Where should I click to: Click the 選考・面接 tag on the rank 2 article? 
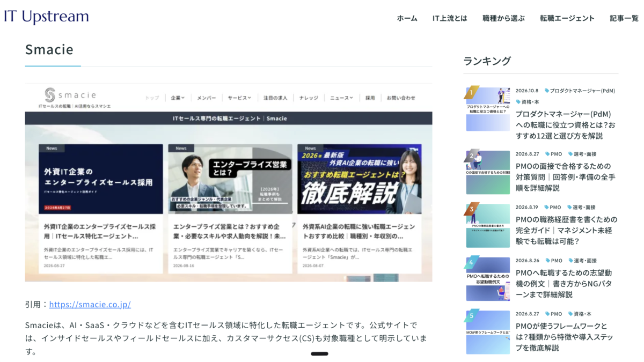point(582,154)
